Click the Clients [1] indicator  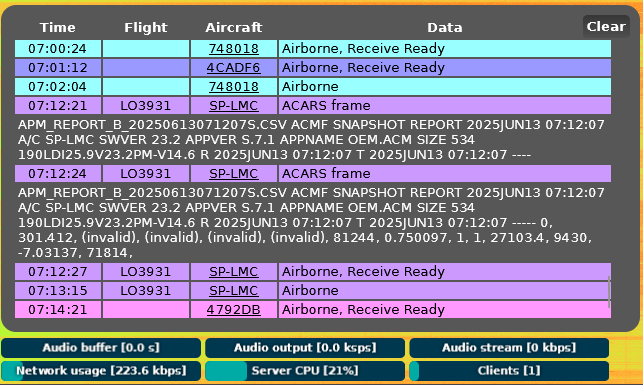point(509,371)
